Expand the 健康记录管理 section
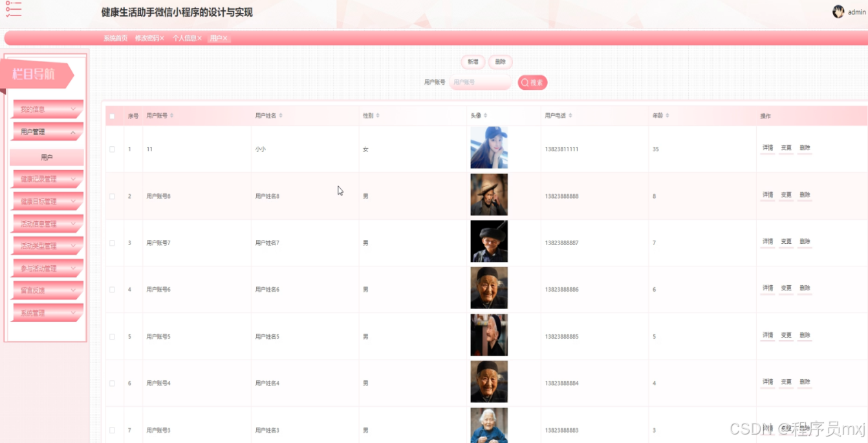The height and width of the screenshot is (443, 868). (47, 179)
